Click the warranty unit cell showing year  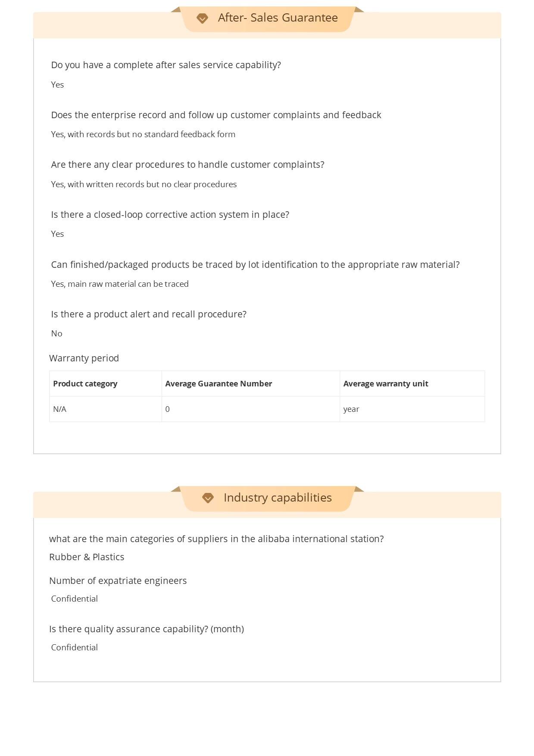[x=351, y=409]
